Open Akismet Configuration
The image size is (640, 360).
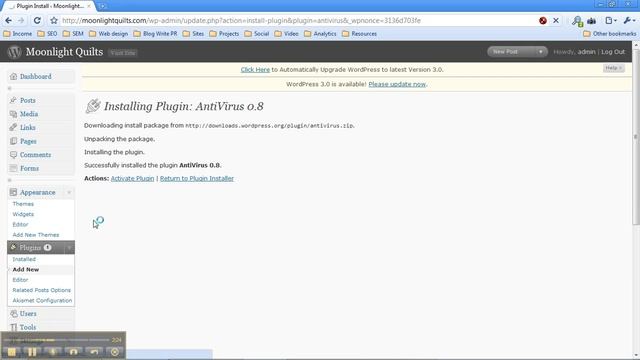(x=42, y=300)
